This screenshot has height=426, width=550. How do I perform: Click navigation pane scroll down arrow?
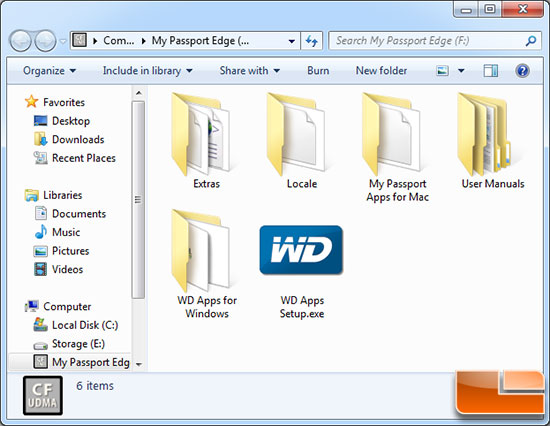click(x=139, y=365)
